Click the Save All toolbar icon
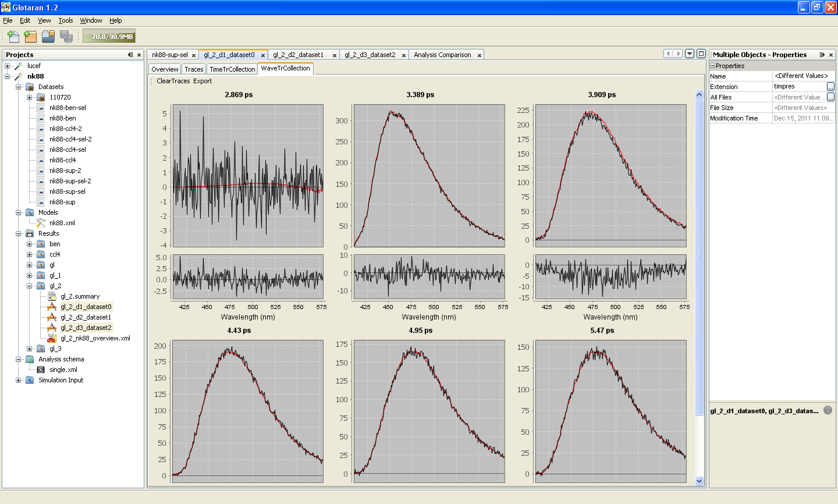 click(x=66, y=37)
